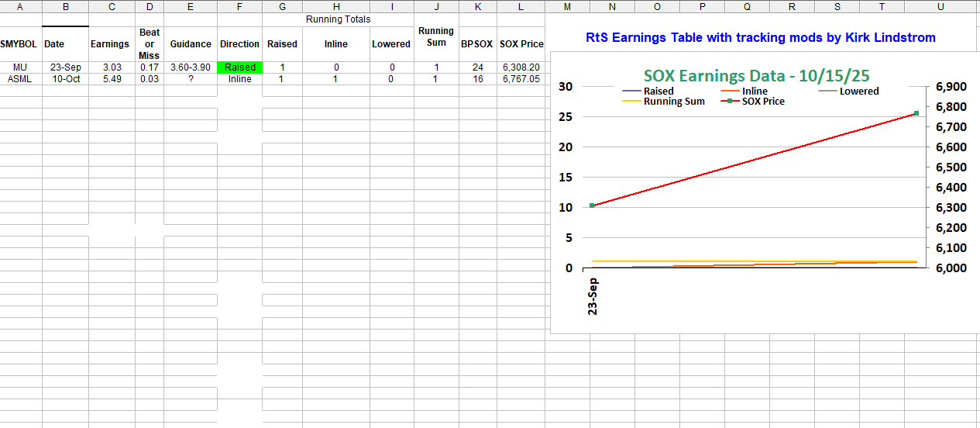
Task: Click the Running Sum legend entry
Action: click(x=663, y=102)
